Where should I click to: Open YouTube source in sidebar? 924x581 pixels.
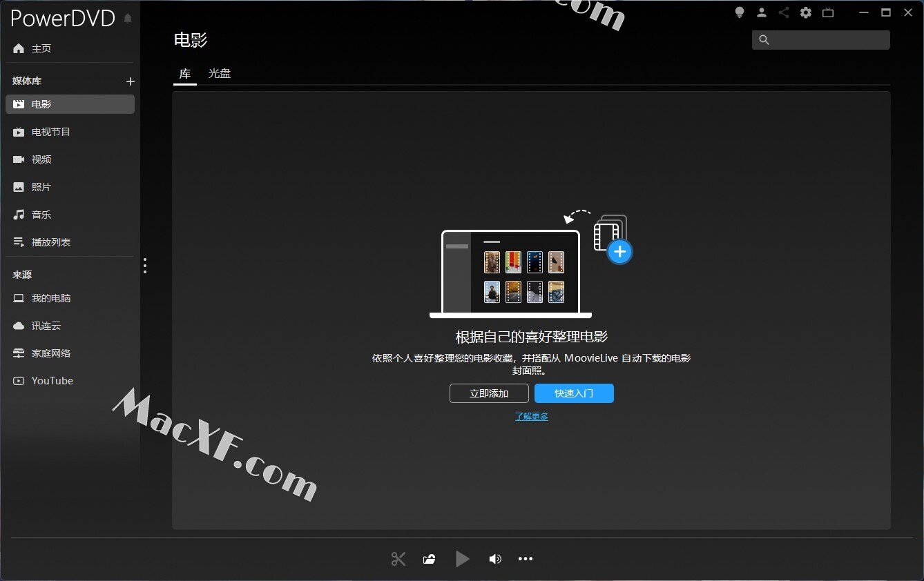[x=70, y=381]
